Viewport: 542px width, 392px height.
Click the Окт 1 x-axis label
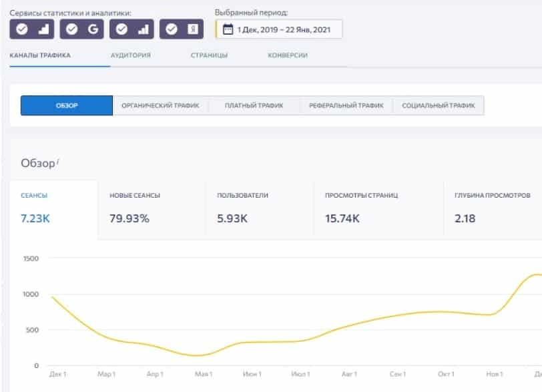click(446, 374)
